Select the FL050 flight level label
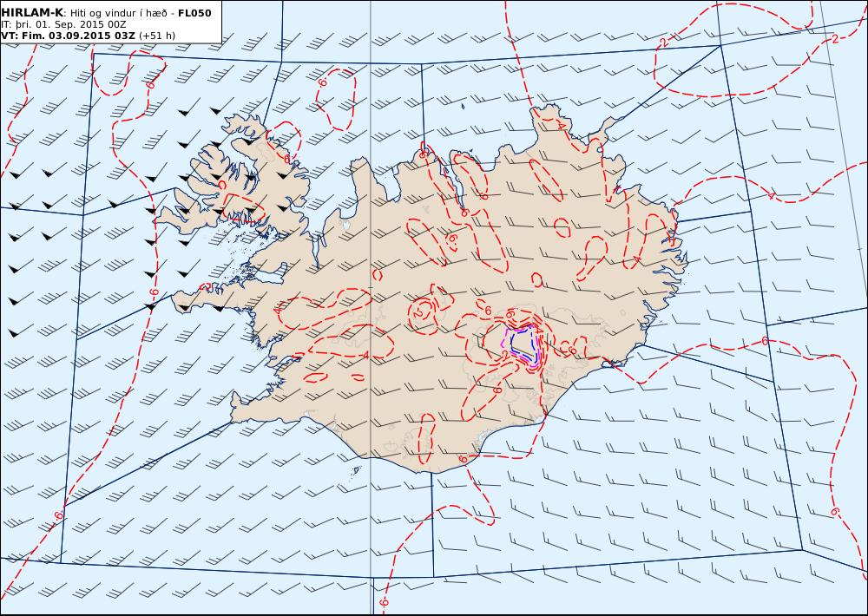This screenshot has height=616, width=868. 194,13
